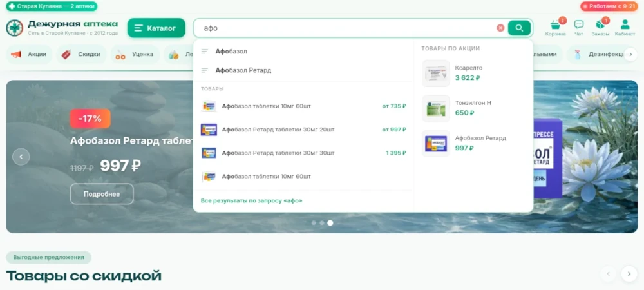Click the Старая Купавна — 2 аптеки badge

[x=52, y=6]
